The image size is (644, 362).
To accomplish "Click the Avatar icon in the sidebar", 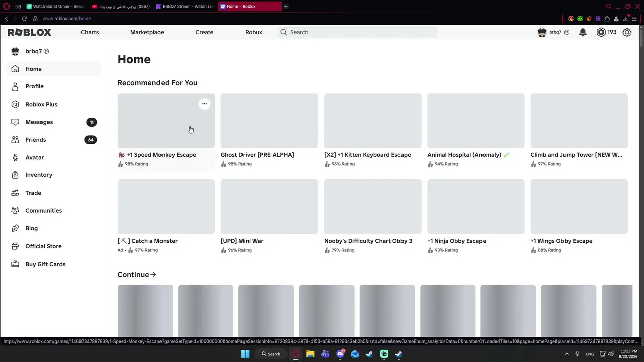I will point(15,157).
